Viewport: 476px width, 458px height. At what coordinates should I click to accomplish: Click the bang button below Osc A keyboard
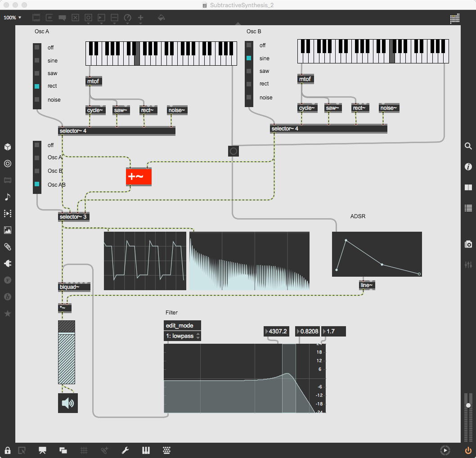[233, 151]
